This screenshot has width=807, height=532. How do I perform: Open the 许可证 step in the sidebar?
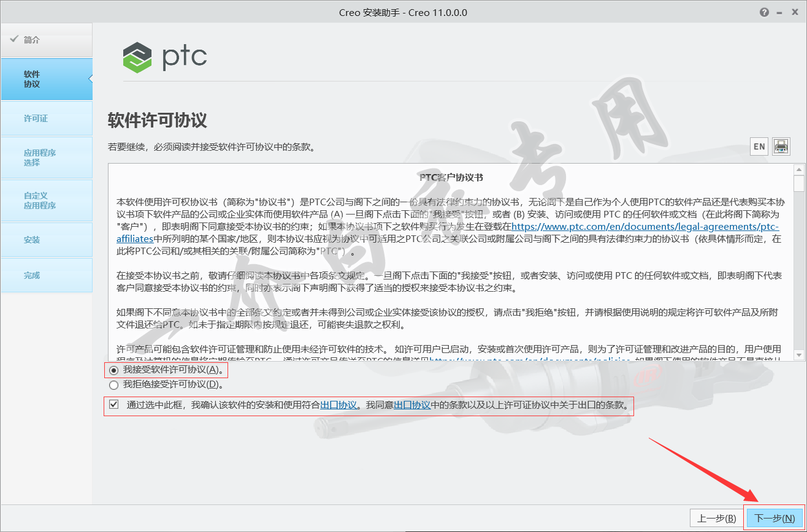tap(46, 118)
